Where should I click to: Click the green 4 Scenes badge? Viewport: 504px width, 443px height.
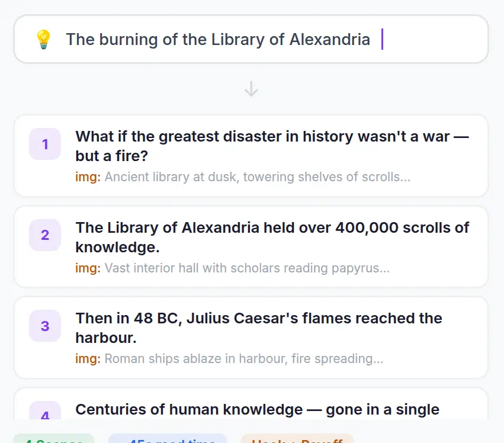[53, 441]
